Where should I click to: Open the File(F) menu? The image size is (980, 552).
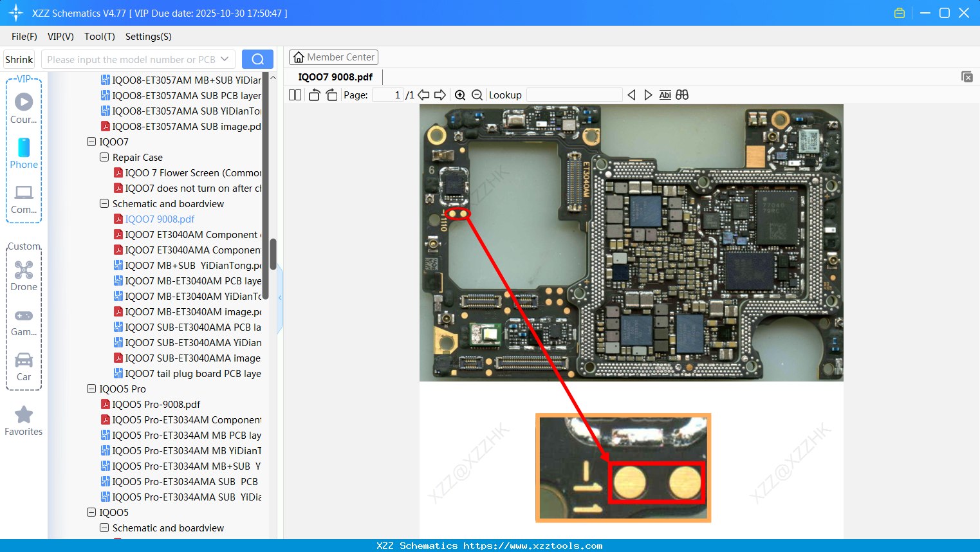(24, 37)
